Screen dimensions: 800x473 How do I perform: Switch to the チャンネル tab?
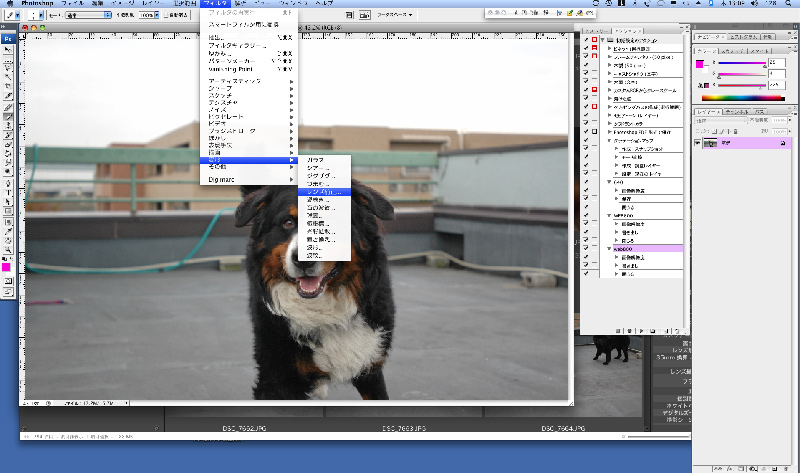pos(737,112)
